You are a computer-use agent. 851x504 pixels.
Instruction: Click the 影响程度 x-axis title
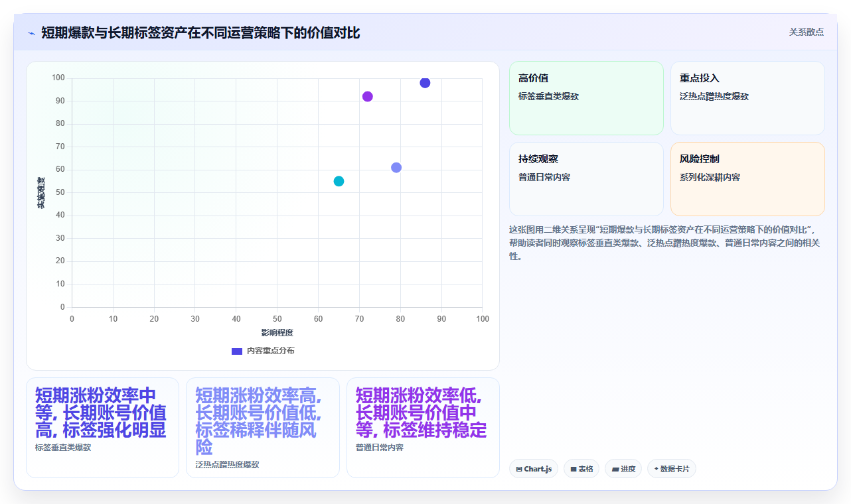pyautogui.click(x=277, y=332)
